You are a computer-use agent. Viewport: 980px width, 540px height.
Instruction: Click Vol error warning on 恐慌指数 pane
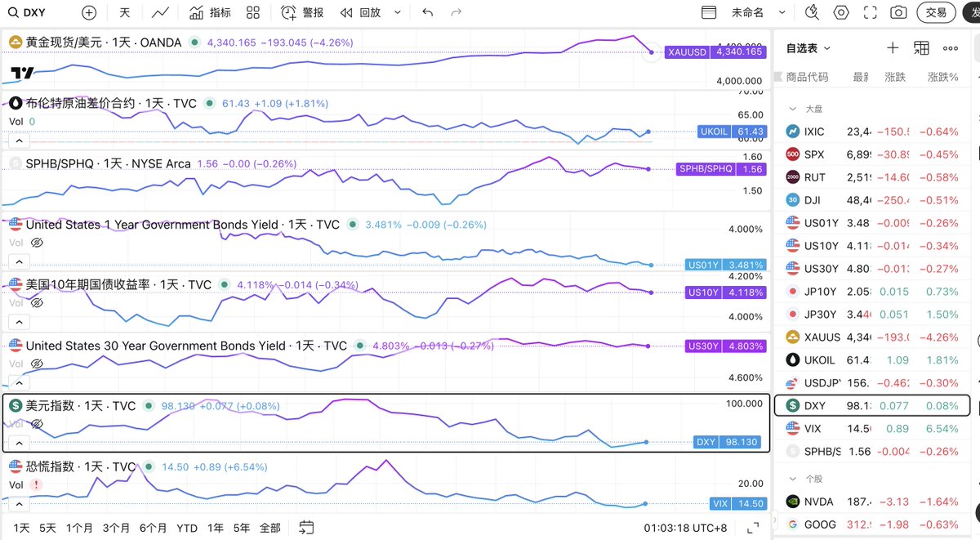[36, 484]
